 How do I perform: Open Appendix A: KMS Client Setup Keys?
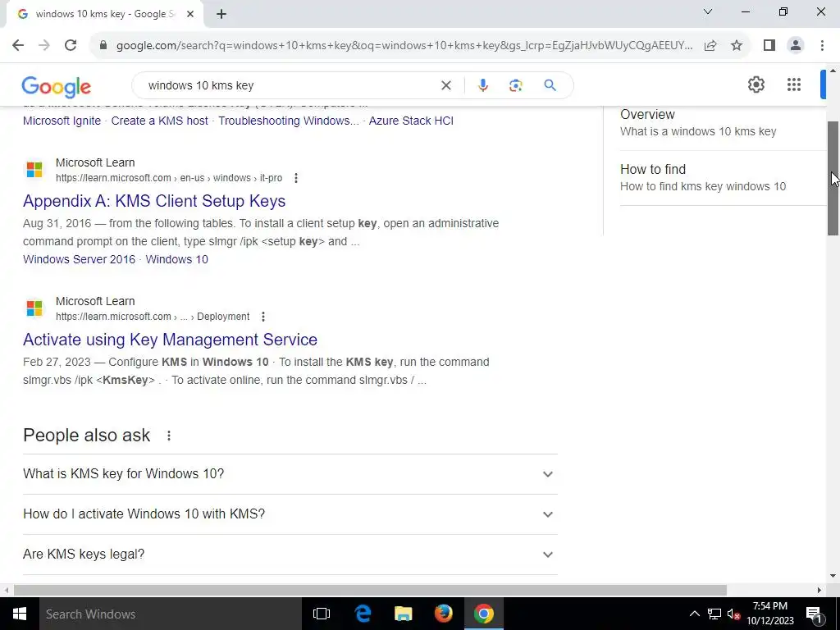pyautogui.click(x=154, y=201)
